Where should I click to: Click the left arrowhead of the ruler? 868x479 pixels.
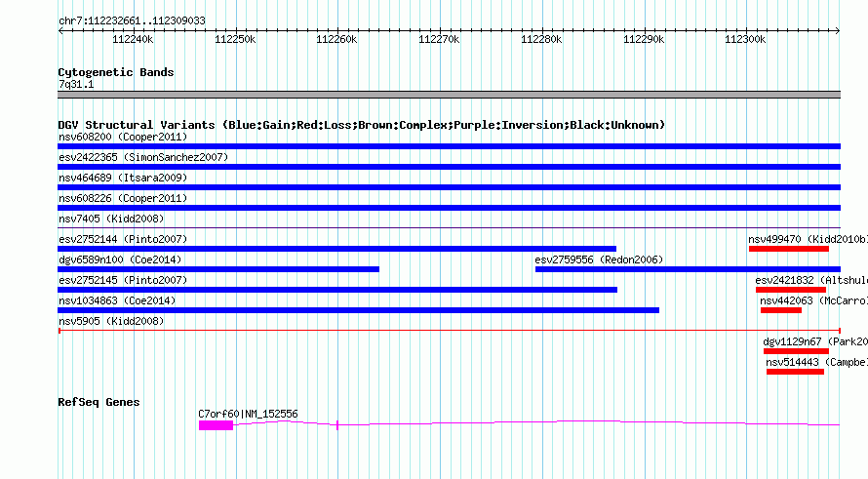pos(60,30)
